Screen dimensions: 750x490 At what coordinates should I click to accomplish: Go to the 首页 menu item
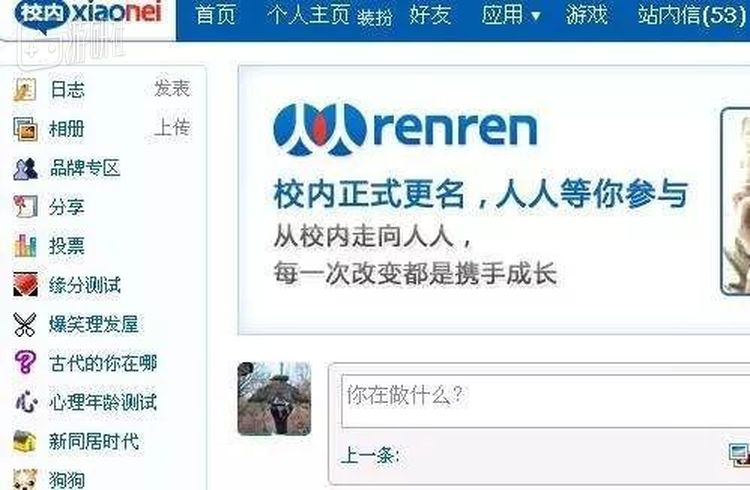(216, 15)
